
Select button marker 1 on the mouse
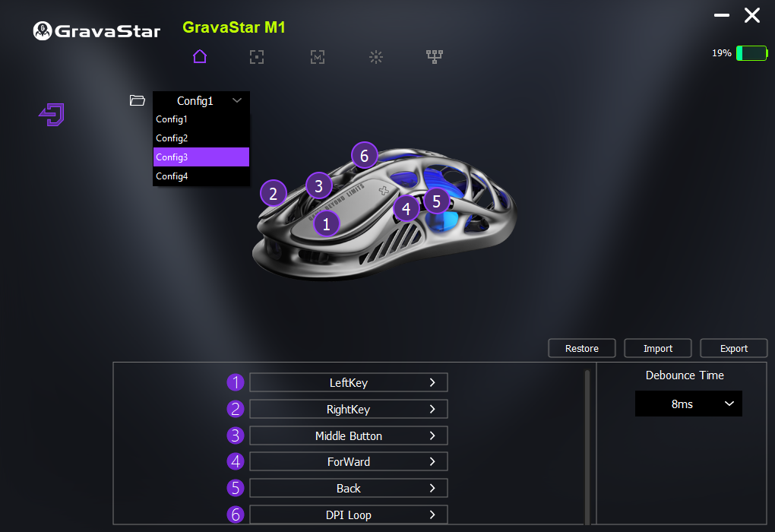point(326,224)
